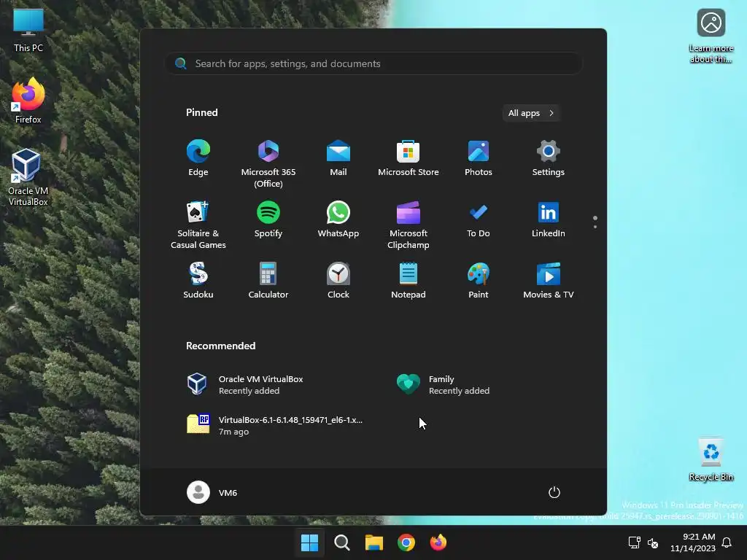Open Settings gear icon
747x560 pixels.
click(549, 158)
